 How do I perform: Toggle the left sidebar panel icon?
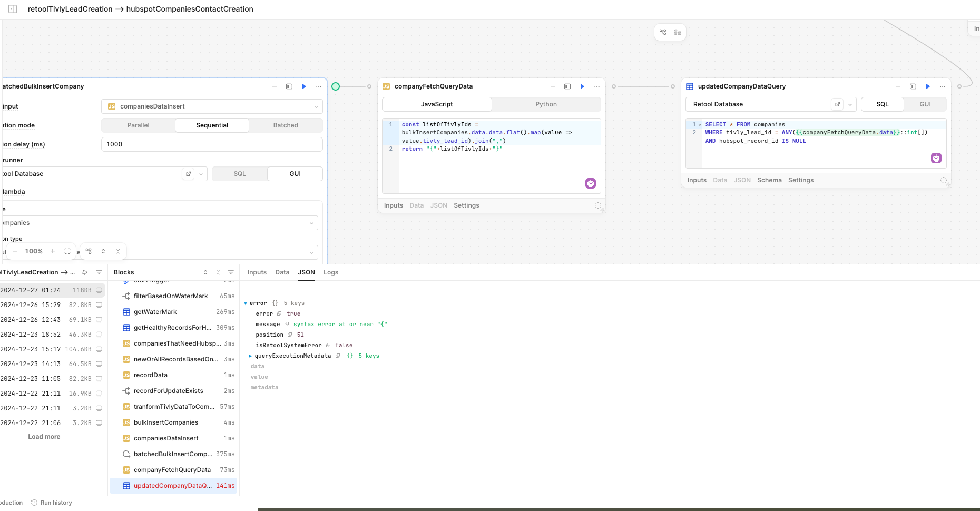pos(13,9)
